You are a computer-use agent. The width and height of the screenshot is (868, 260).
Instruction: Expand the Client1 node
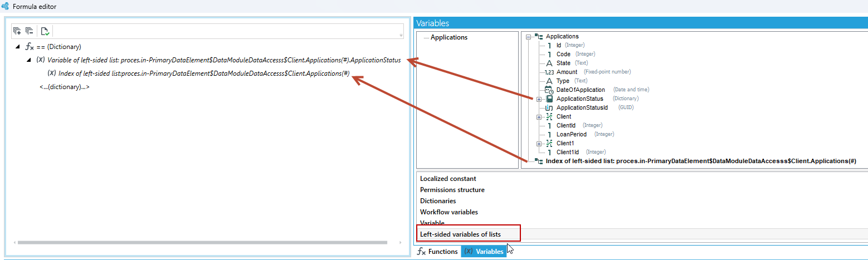pyautogui.click(x=539, y=144)
